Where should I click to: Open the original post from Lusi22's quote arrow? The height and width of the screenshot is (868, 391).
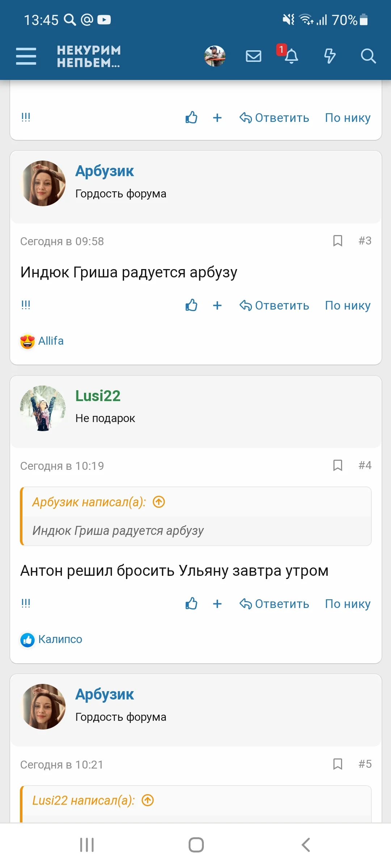(x=147, y=800)
